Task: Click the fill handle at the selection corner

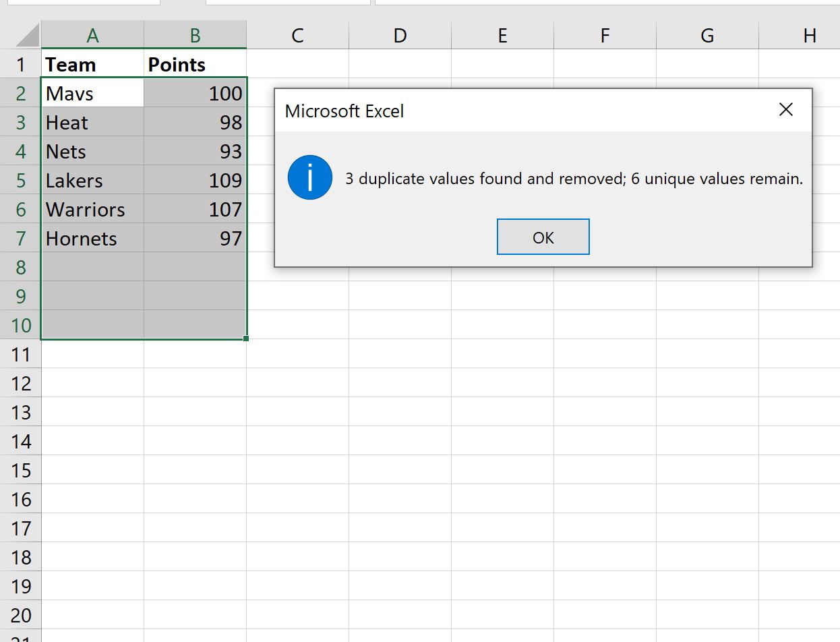Action: (x=247, y=339)
